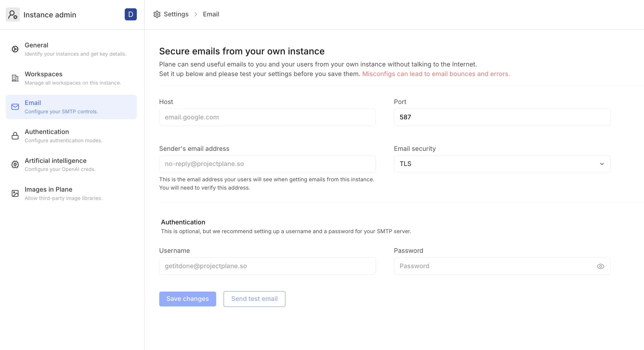This screenshot has width=644, height=350.
Task: Click the Settings breadcrumb link
Action: (x=176, y=14)
